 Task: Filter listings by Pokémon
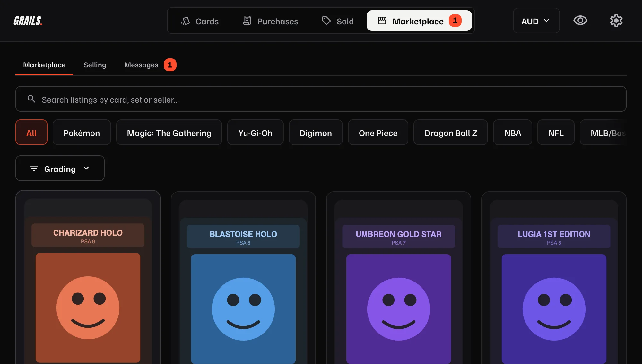click(x=82, y=132)
